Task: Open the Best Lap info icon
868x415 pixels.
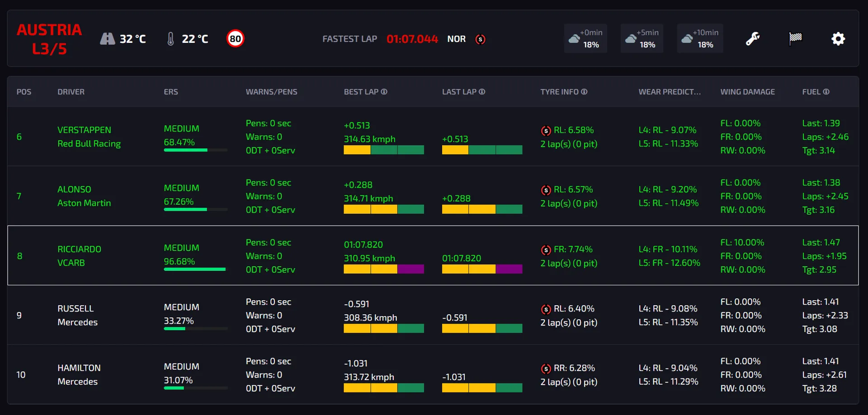Action: 384,92
